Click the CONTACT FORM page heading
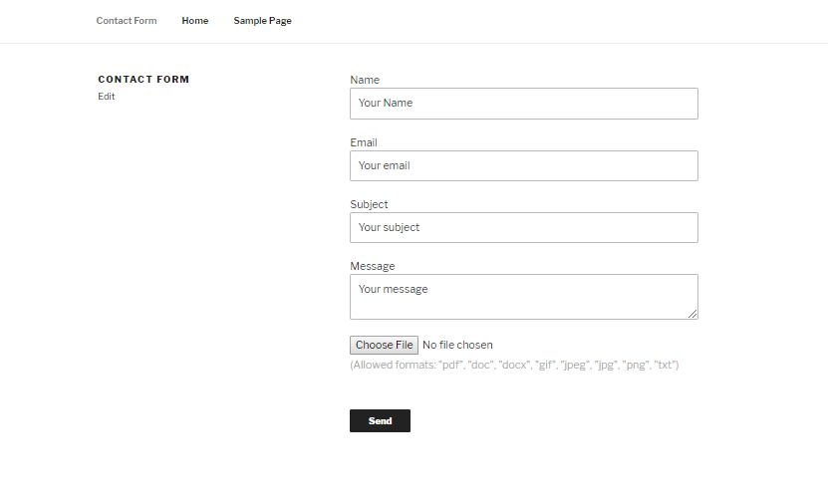828x504 pixels. point(143,79)
